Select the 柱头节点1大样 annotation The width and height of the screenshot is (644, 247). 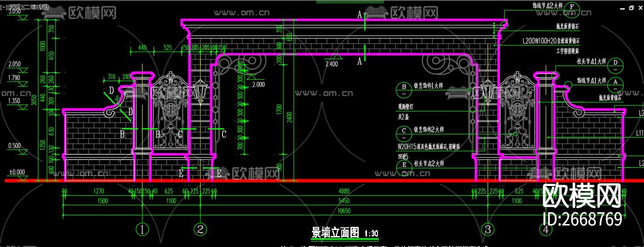tap(591, 61)
